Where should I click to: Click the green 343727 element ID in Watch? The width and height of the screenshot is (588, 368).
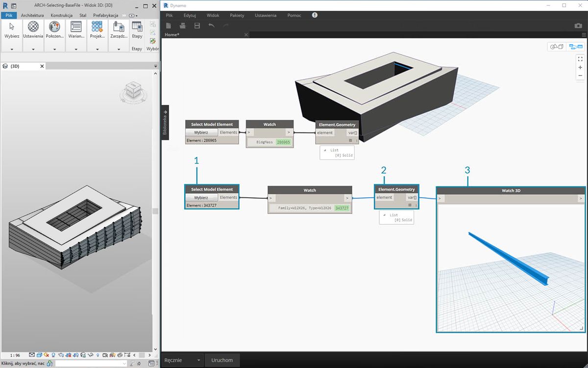(x=342, y=208)
